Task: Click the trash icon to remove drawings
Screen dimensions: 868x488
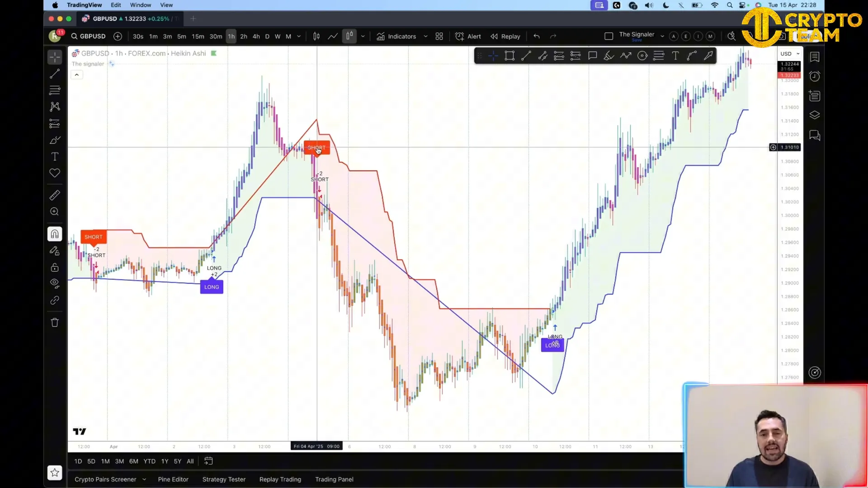Action: tap(55, 323)
